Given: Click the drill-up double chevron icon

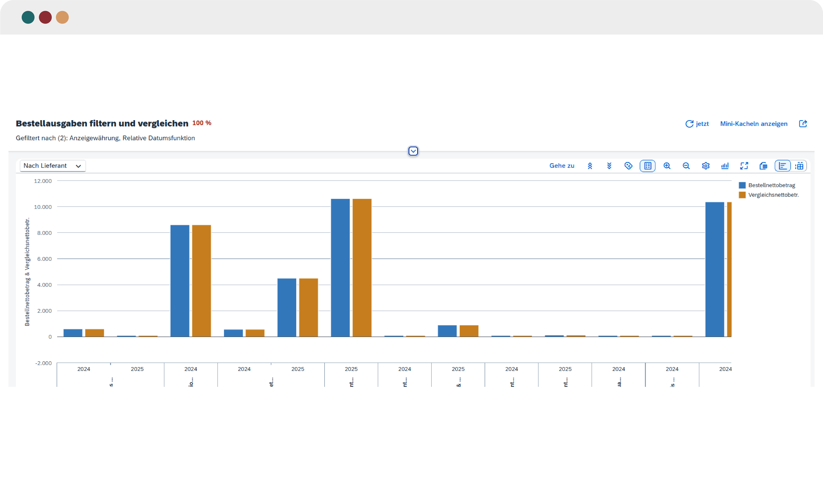Looking at the screenshot, I should 590,166.
